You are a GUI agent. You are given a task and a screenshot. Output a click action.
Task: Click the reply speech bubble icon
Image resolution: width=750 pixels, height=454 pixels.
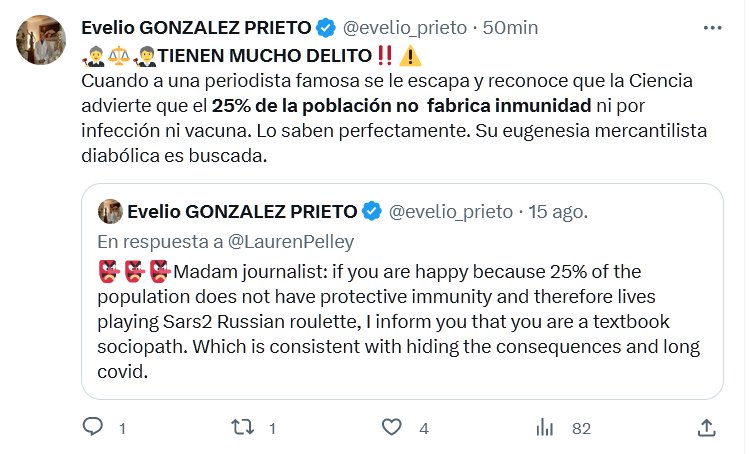click(x=92, y=428)
